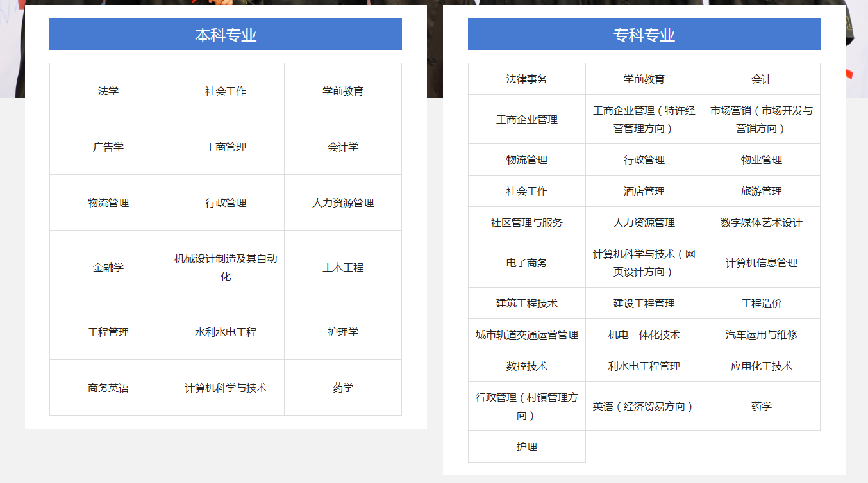Screen dimensions: 868x483
Task: Select 城市轨道交通运营管理 major
Action: click(527, 335)
